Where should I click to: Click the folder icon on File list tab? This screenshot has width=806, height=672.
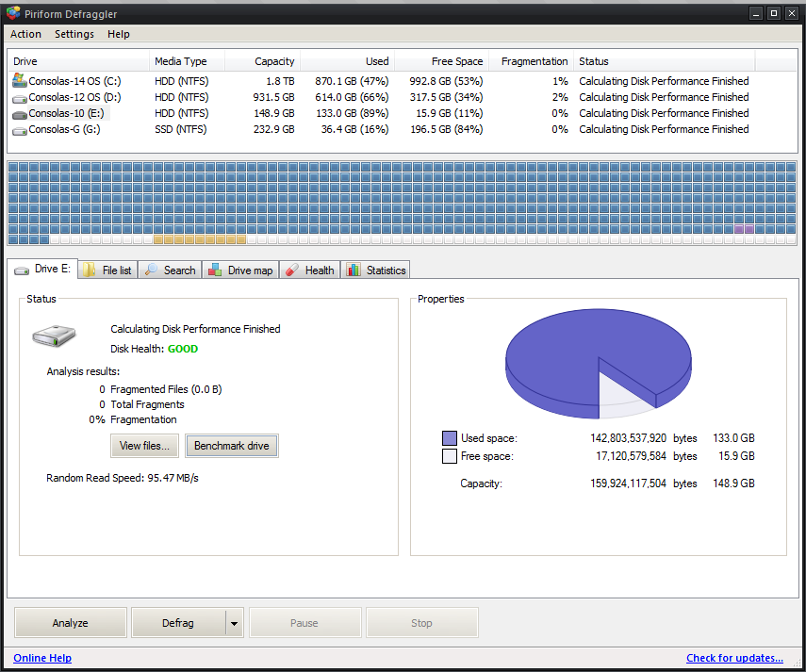[90, 270]
